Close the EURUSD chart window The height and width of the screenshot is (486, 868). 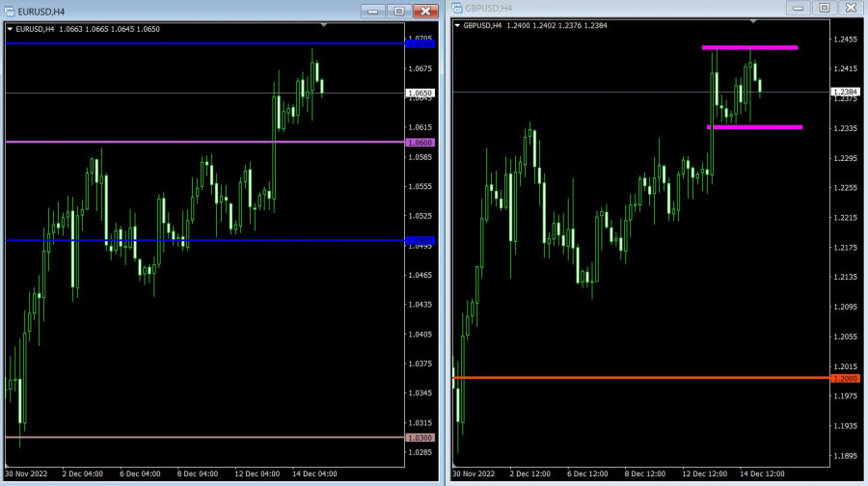coord(424,11)
